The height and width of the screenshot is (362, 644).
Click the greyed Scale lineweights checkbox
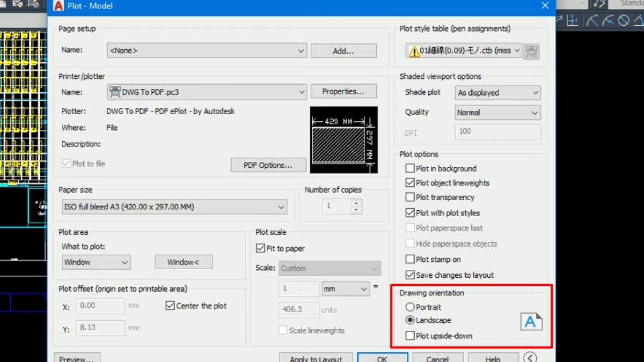[x=283, y=330]
